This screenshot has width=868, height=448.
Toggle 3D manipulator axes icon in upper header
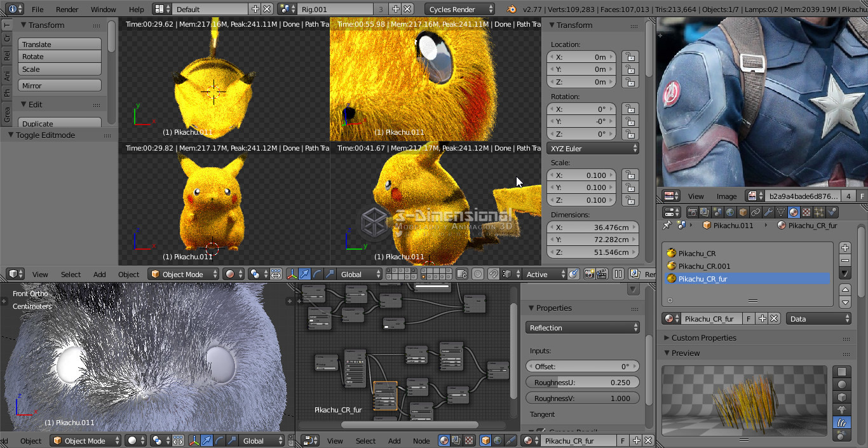[x=292, y=274]
